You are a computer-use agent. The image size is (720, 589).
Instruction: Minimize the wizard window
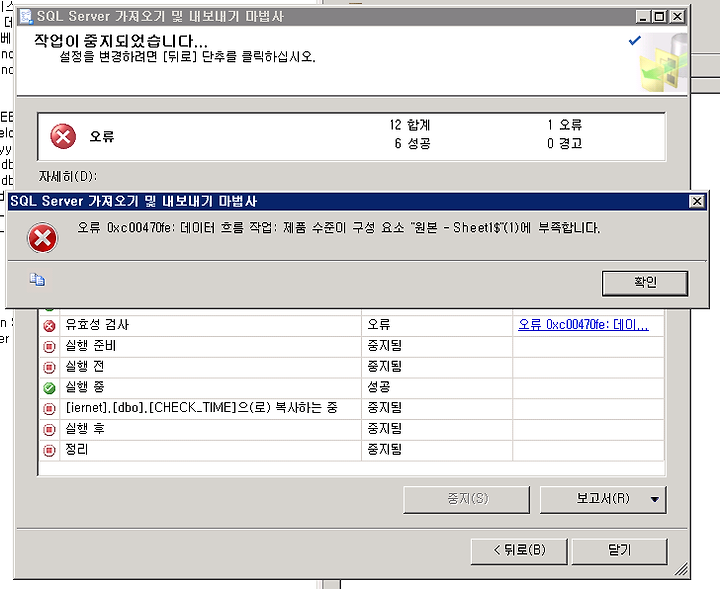click(643, 17)
